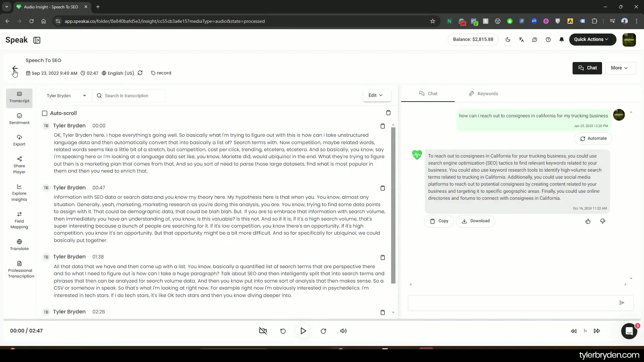Rewind audio with back skip button
Viewport: 644px width, 362px height.
(x=283, y=331)
